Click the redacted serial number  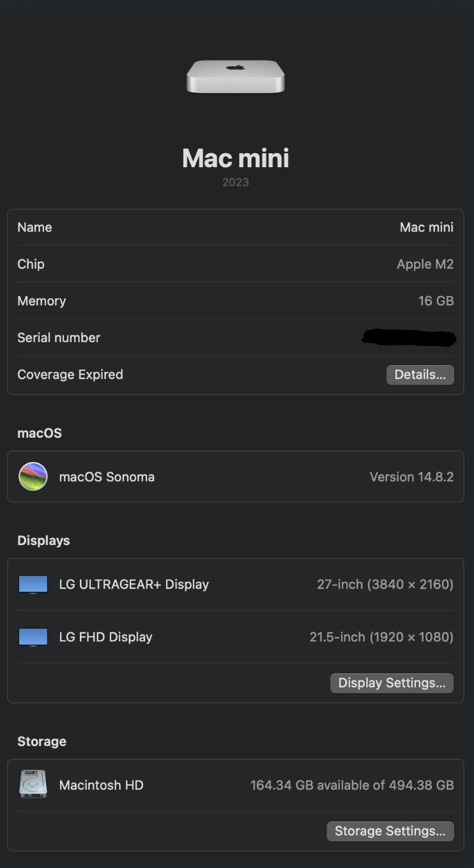[409, 338]
